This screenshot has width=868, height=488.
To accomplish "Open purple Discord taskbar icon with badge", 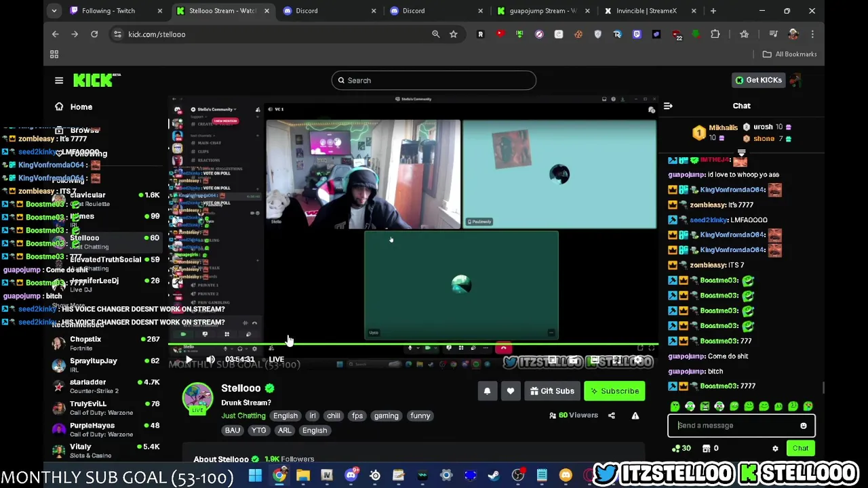I will point(351,476).
